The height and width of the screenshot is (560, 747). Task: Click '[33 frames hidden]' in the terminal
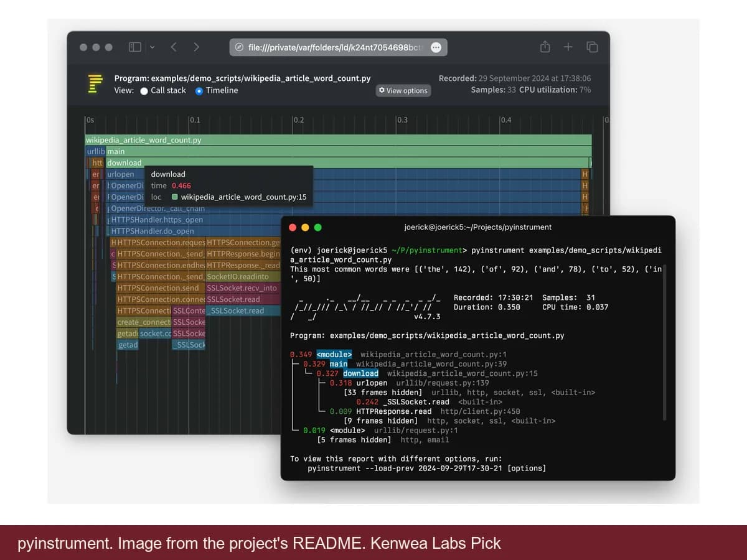pos(383,393)
